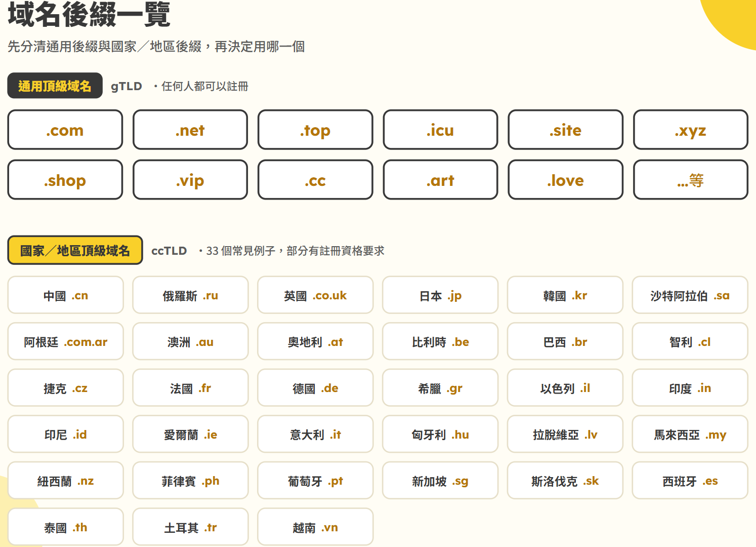Choose the 英國 .co.uk card
This screenshot has height=547, width=756.
pyautogui.click(x=315, y=295)
